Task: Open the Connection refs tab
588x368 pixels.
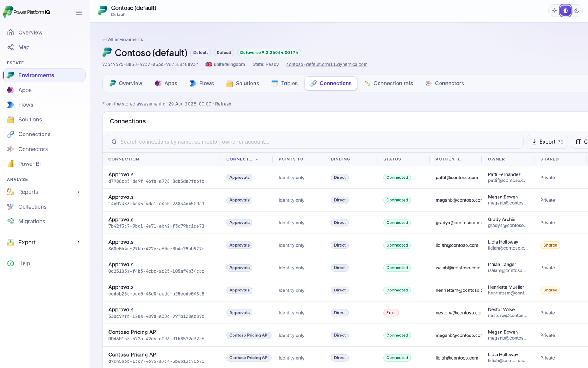Action: click(389, 84)
